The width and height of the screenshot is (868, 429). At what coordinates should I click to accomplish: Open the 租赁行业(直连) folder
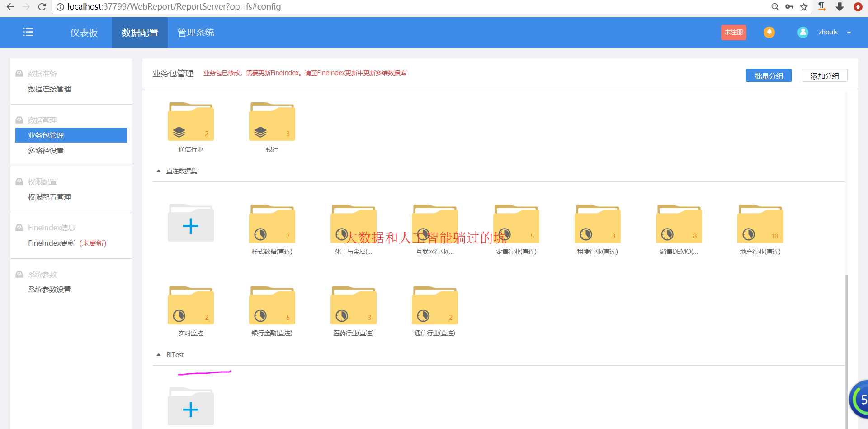(x=598, y=224)
